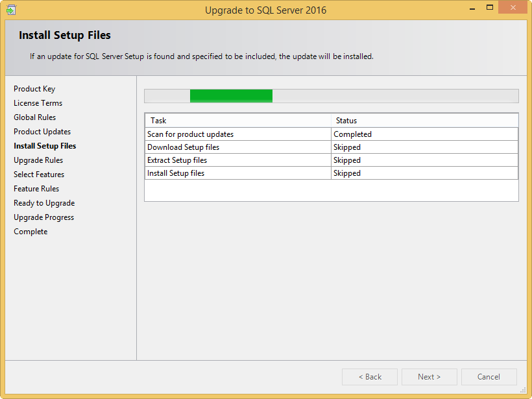Click the Task column header
The image size is (532, 399).
(238, 121)
